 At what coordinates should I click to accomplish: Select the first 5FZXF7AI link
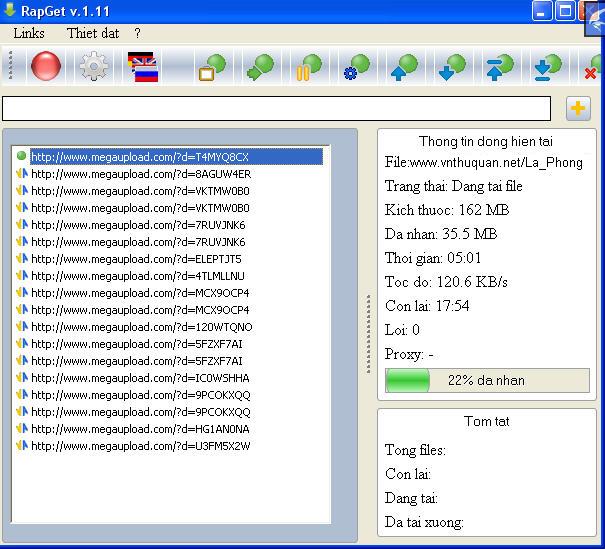[137, 344]
